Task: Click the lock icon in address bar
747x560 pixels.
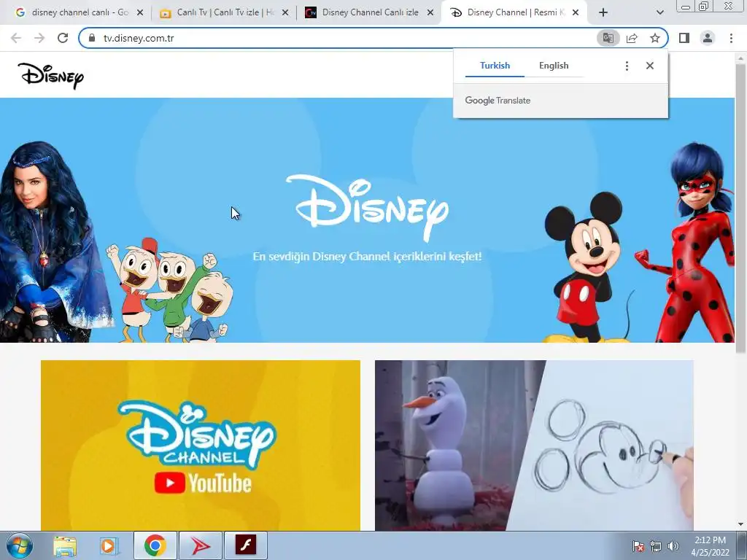Action: pyautogui.click(x=92, y=38)
